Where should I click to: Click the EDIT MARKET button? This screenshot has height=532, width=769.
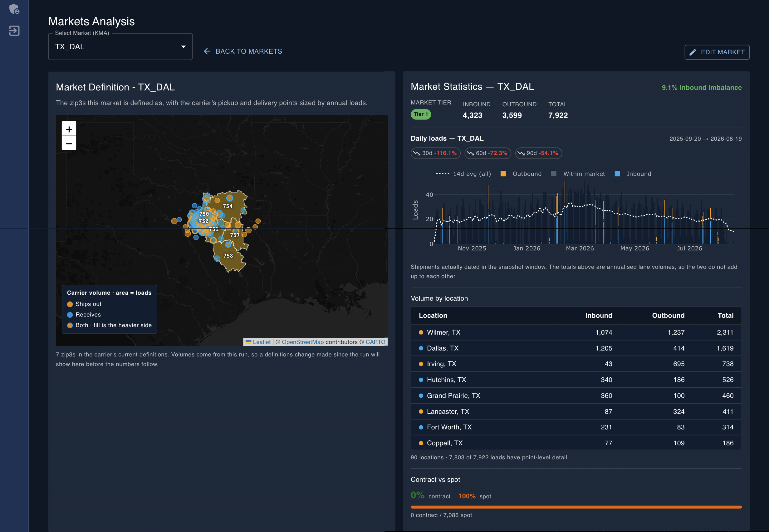click(x=717, y=52)
